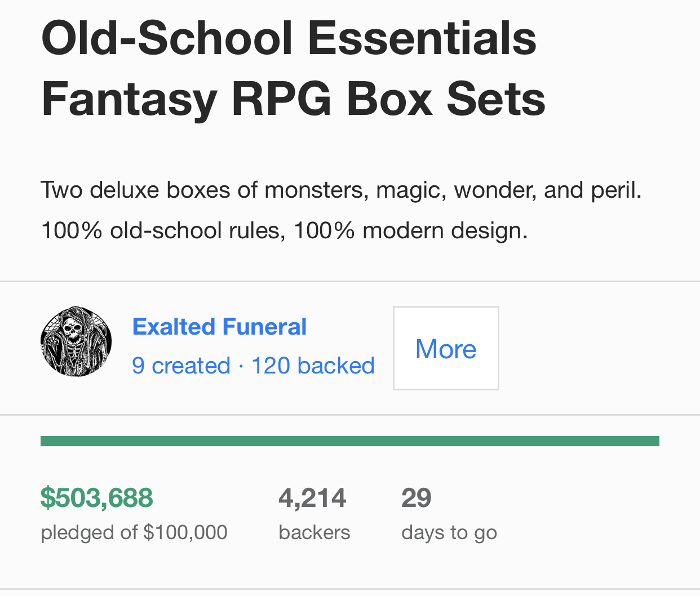Screen dimensions: 700x596
Task: Open the Exalted Funeral creator profile link
Action: [x=219, y=327]
